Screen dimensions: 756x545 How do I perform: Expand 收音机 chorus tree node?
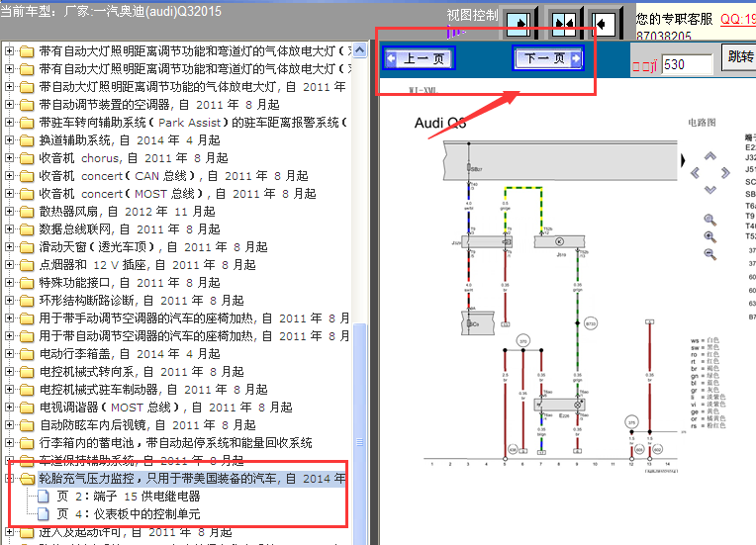pos(9,157)
